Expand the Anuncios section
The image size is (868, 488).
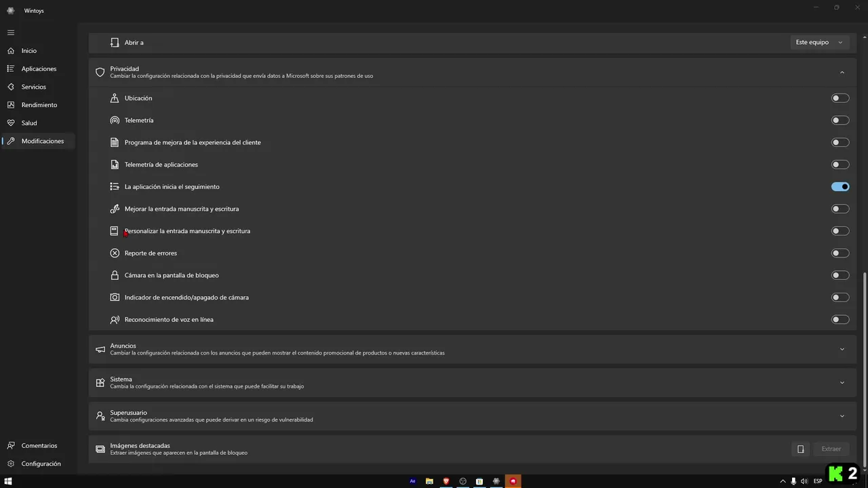842,349
